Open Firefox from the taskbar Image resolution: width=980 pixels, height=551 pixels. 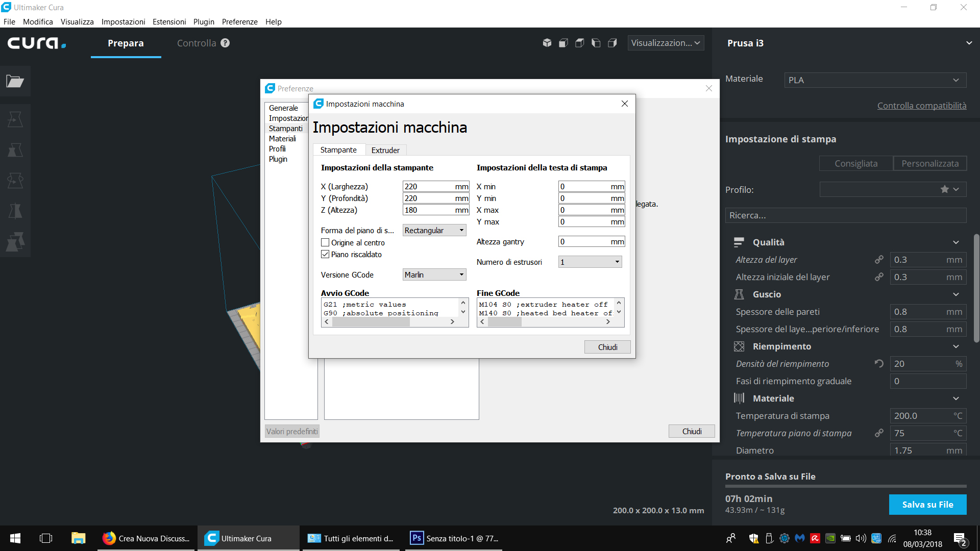coord(109,538)
